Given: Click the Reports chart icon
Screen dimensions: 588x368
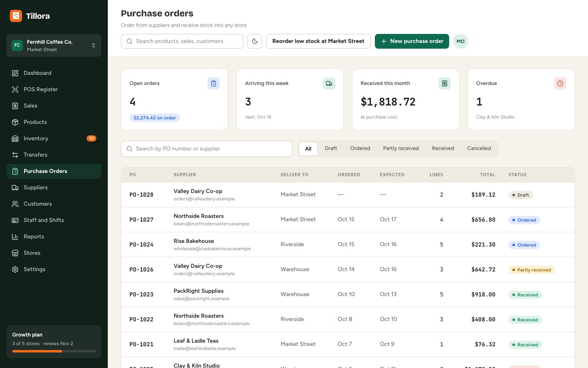Looking at the screenshot, I should pos(15,237).
